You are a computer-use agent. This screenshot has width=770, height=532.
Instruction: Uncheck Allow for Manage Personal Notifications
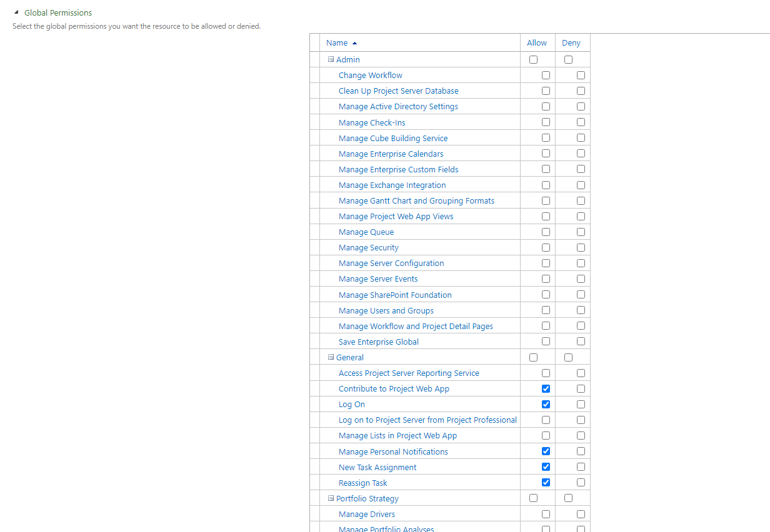(x=546, y=451)
